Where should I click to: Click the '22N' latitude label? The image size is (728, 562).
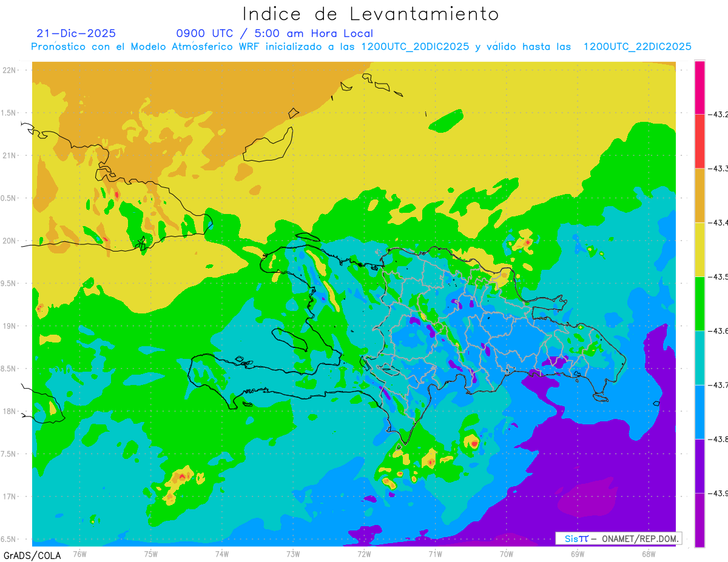click(x=10, y=70)
